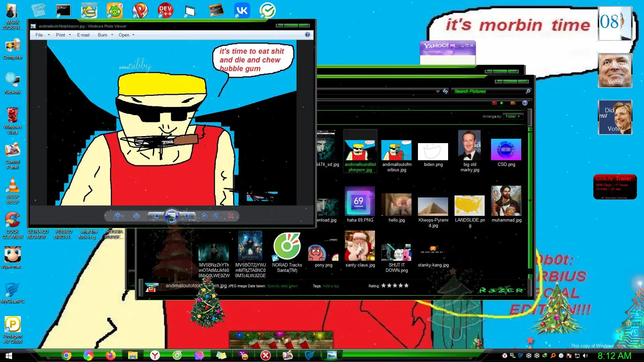Rotate the photo clockwise
Screen dimensions: 644x362
216,216
